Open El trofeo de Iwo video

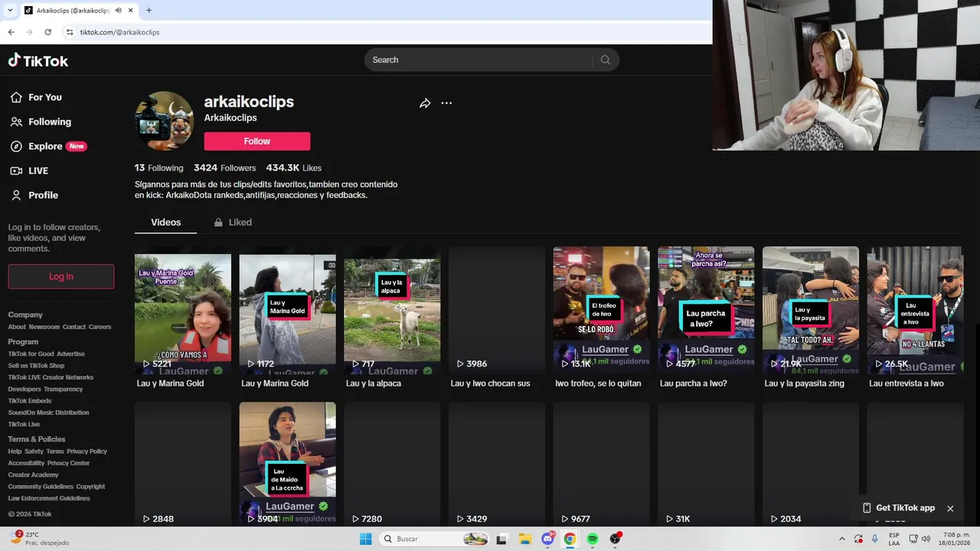[x=602, y=310]
